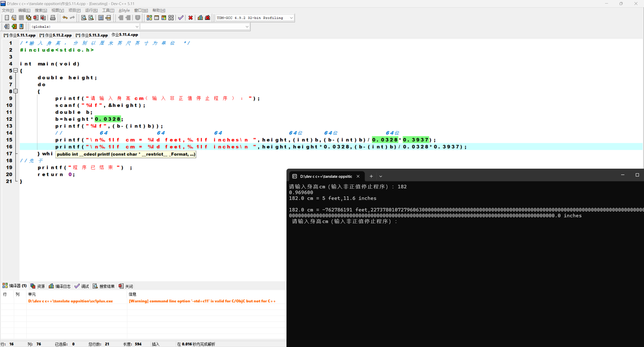
Task: Switch to the 作业5.11.2.cpp tab
Action: (56, 35)
